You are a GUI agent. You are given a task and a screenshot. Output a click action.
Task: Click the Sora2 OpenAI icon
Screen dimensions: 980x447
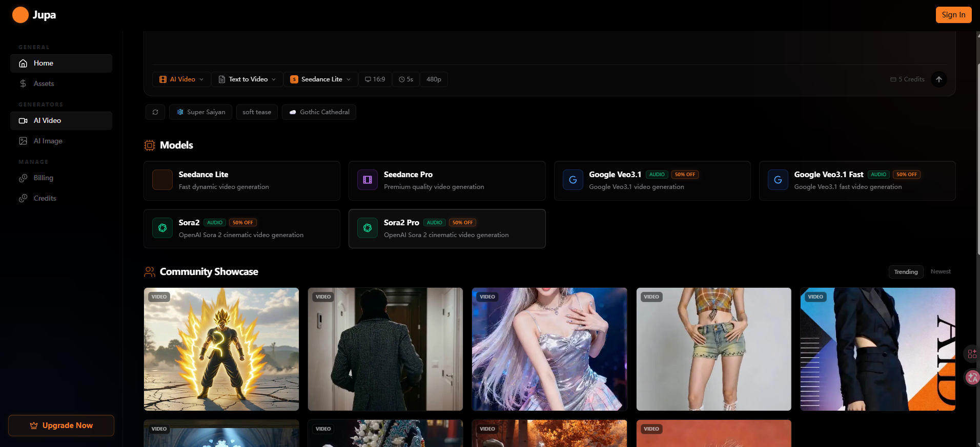tap(162, 228)
